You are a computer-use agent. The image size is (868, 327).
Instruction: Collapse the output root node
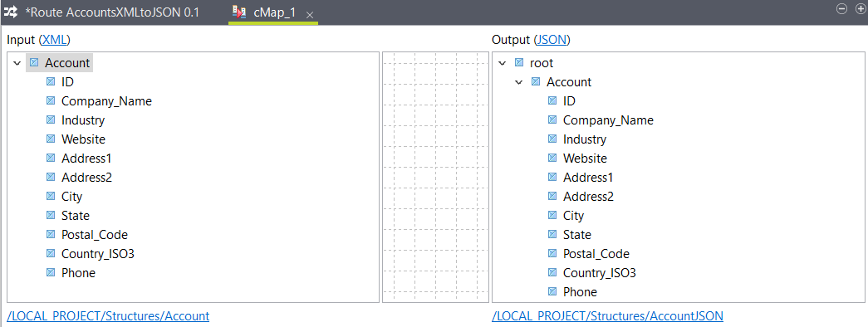tap(502, 63)
